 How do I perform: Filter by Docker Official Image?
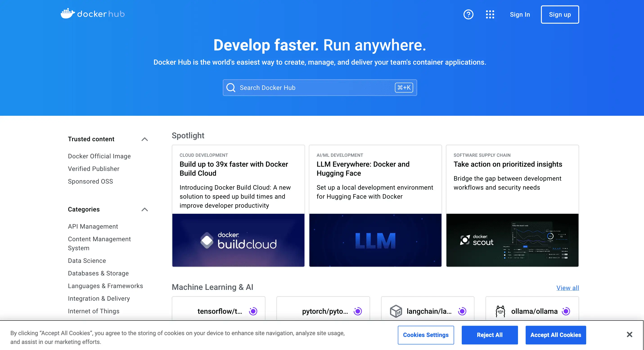tap(99, 156)
